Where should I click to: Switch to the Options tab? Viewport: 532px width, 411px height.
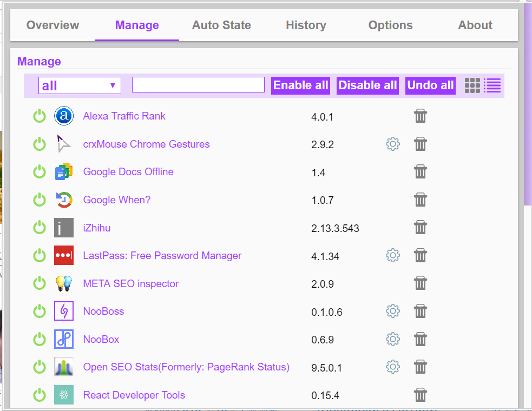click(390, 25)
